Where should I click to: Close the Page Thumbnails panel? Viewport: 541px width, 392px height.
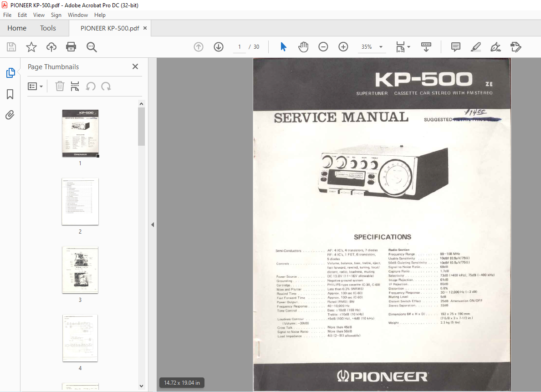click(135, 66)
